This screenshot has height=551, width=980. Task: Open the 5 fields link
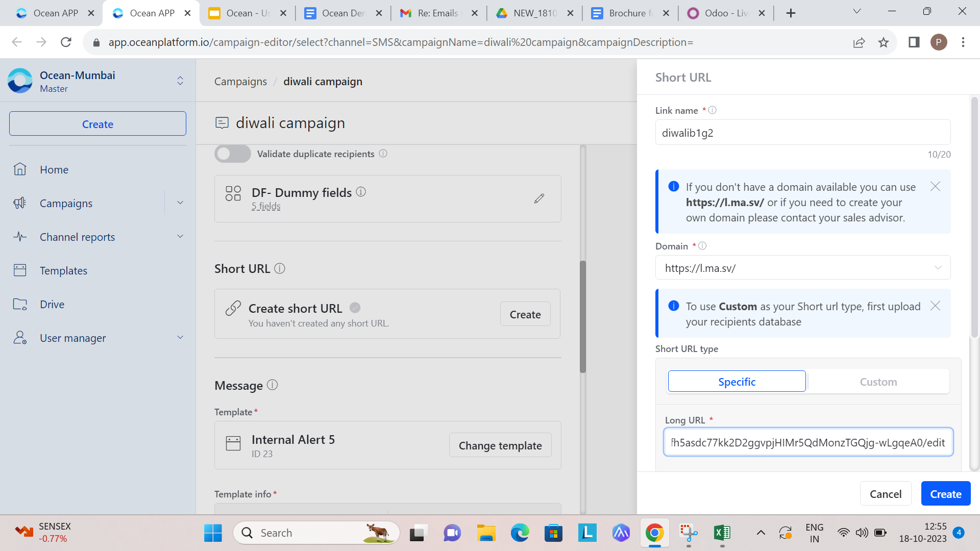coord(266,206)
